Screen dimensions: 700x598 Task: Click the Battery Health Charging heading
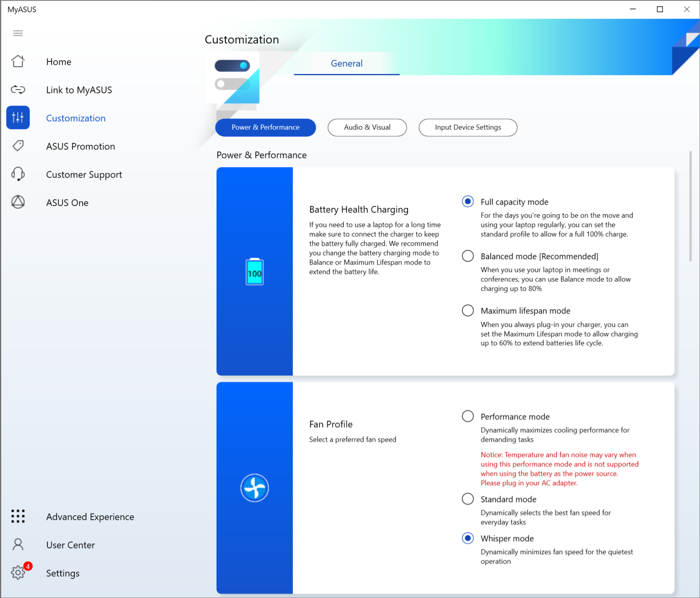point(359,209)
